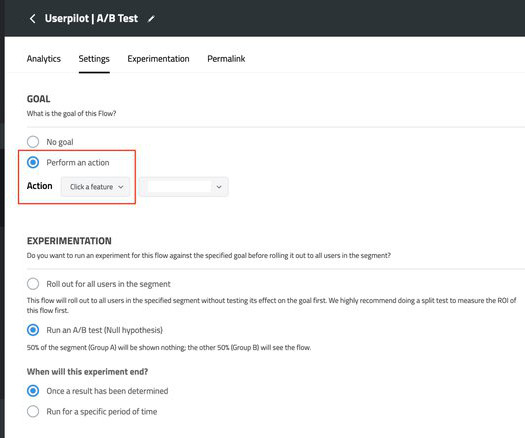Expand the empty feature selection dropdown
Screen dimensions: 525x438
184,187
